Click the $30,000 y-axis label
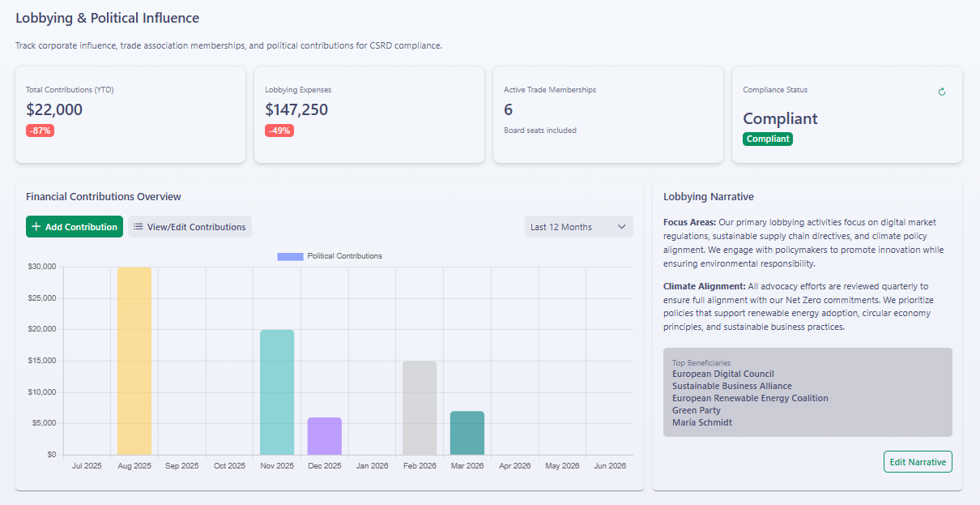This screenshot has width=980, height=505. click(41, 267)
